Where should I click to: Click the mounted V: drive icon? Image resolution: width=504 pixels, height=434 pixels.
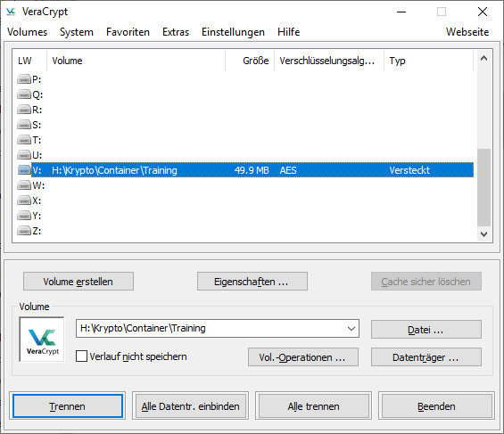pyautogui.click(x=24, y=170)
